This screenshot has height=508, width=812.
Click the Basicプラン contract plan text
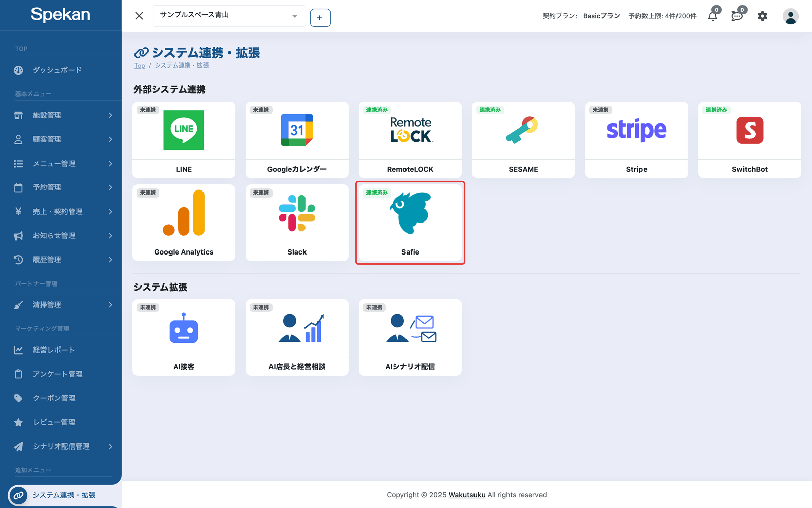601,16
